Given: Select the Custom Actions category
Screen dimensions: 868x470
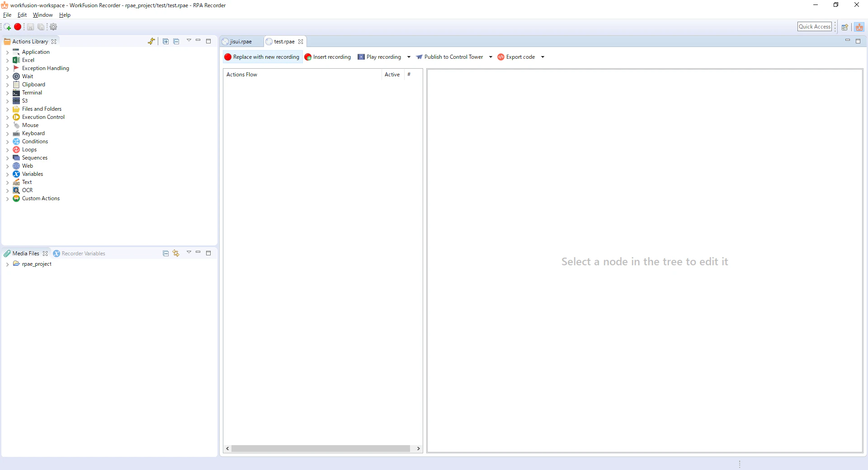Looking at the screenshot, I should (41, 198).
